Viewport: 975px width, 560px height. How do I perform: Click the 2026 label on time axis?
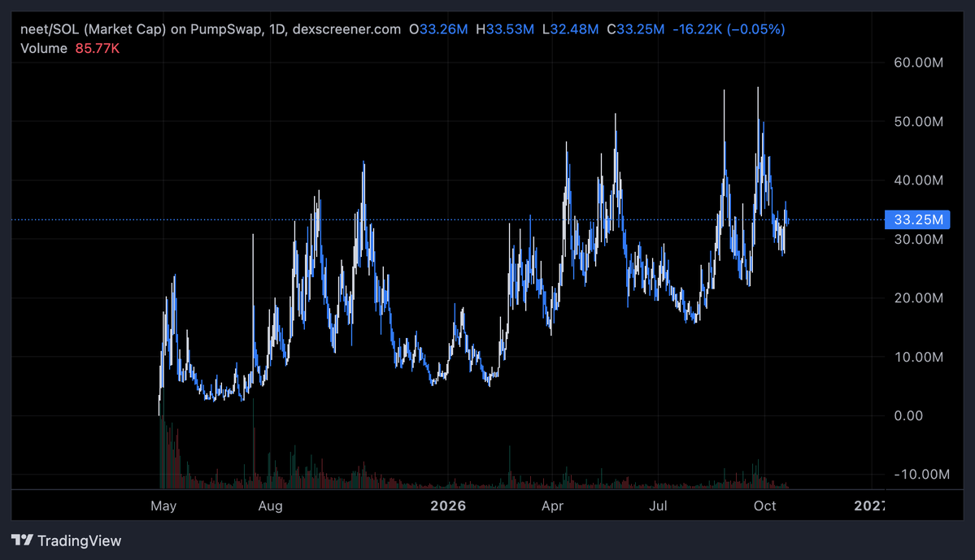pyautogui.click(x=448, y=506)
